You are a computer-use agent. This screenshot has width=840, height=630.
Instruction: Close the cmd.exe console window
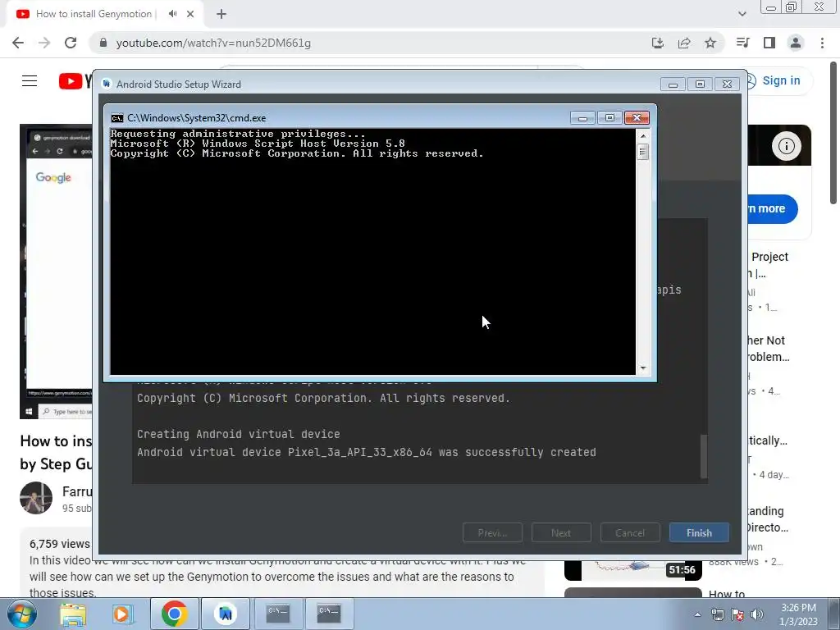(x=637, y=117)
